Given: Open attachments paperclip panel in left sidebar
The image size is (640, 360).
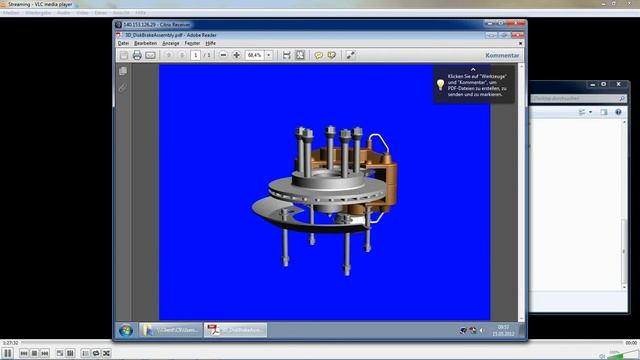Looking at the screenshot, I should [123, 87].
